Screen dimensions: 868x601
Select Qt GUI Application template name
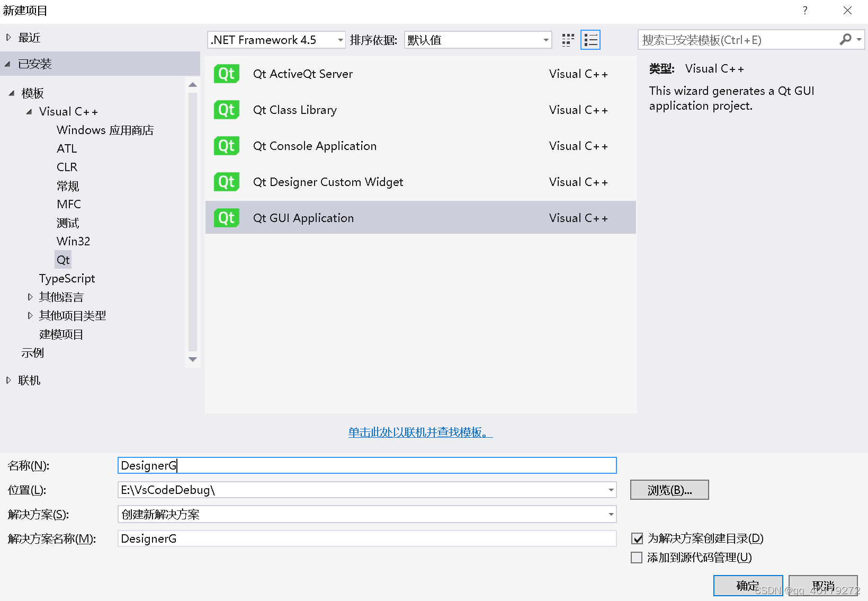point(303,218)
